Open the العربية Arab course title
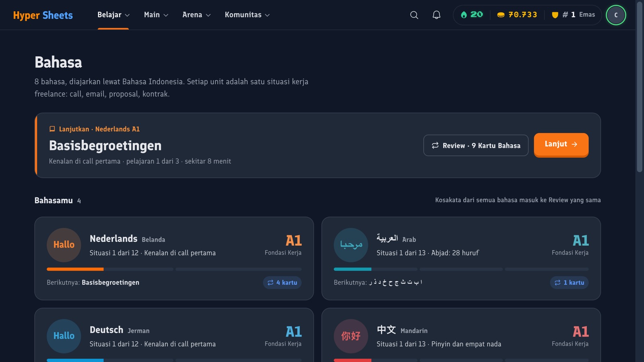Viewport: 644px width, 362px height. [x=396, y=239]
